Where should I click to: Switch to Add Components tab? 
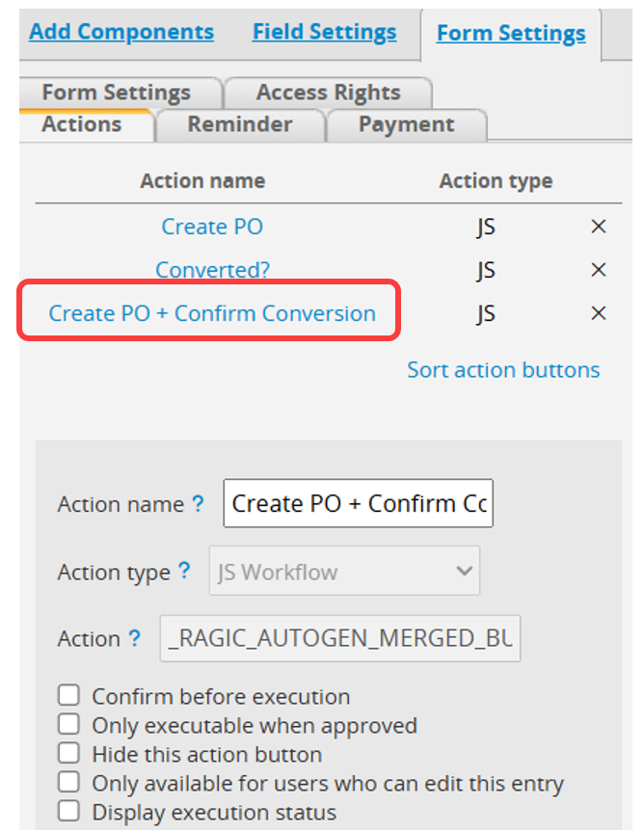point(121,32)
